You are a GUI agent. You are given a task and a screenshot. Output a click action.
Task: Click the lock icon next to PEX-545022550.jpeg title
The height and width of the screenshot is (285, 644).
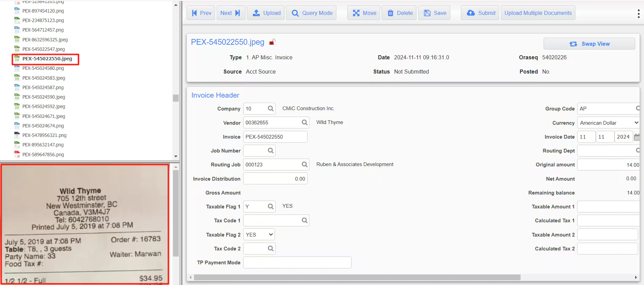pos(272,42)
